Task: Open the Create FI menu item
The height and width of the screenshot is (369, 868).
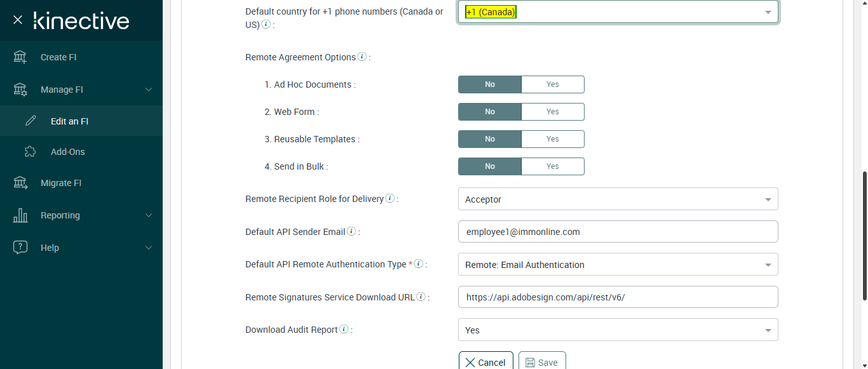Action: 81,57
